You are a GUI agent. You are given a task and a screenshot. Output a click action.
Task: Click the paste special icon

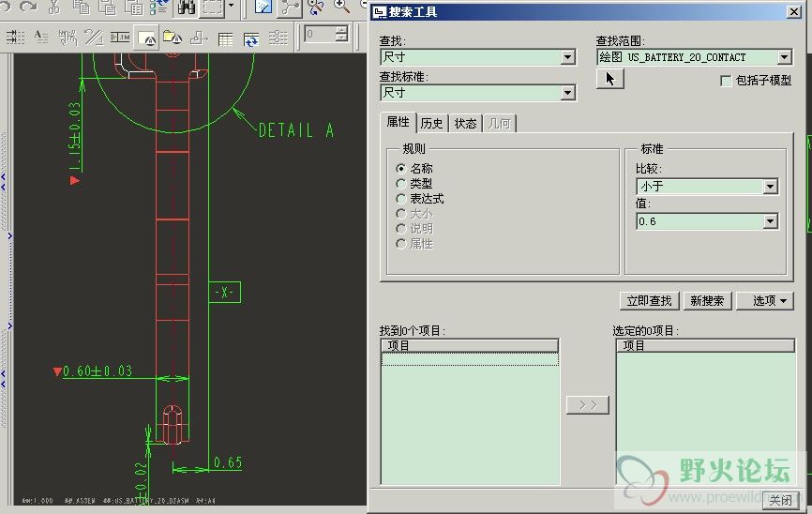[x=133, y=7]
